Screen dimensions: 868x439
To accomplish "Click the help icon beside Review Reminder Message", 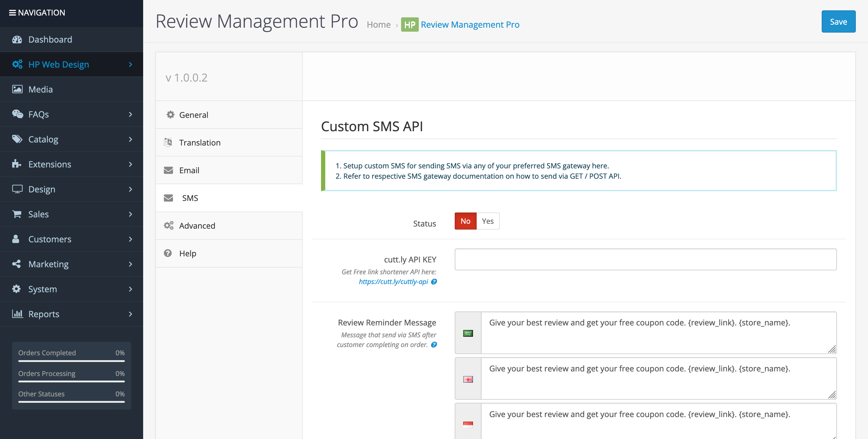I will pyautogui.click(x=434, y=345).
